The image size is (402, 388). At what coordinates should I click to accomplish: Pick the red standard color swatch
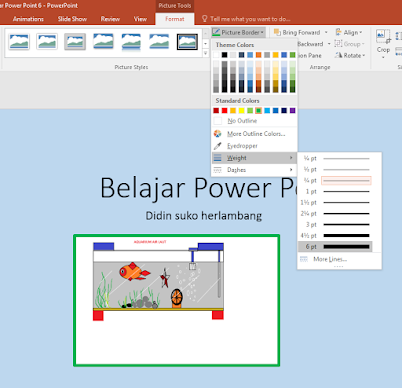(224, 110)
